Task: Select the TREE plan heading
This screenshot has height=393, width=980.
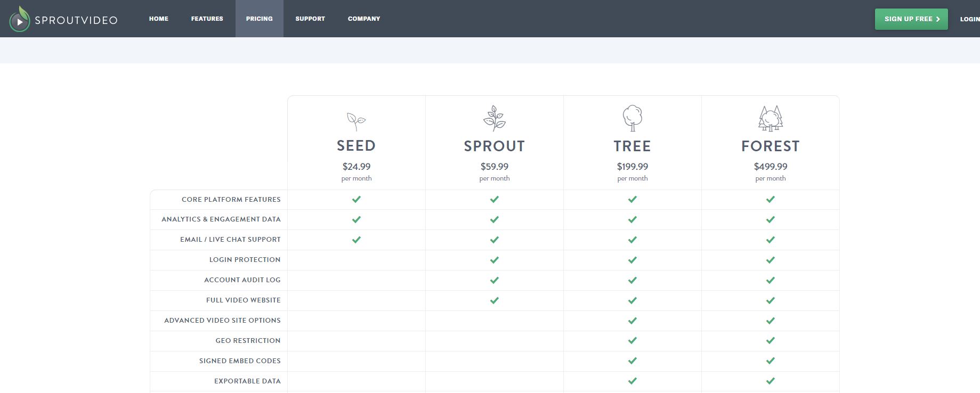Action: (x=632, y=146)
